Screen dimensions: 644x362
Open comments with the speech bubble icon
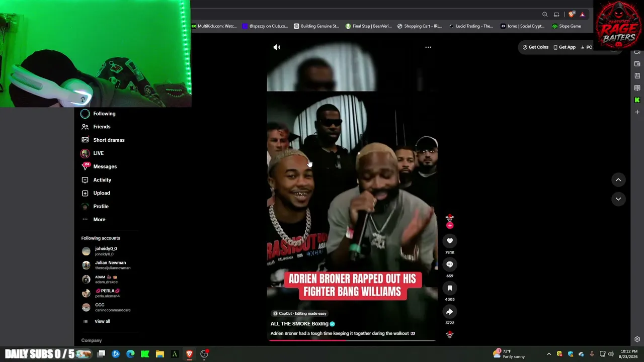(x=450, y=264)
